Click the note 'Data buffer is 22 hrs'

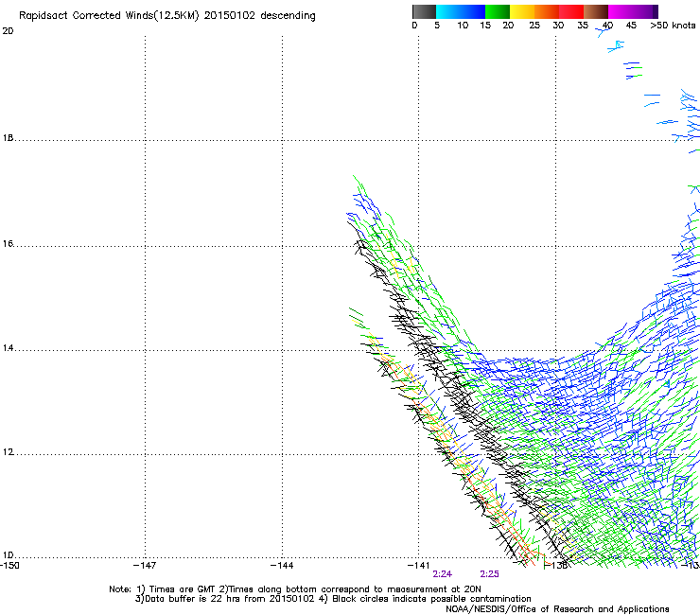[x=193, y=599]
